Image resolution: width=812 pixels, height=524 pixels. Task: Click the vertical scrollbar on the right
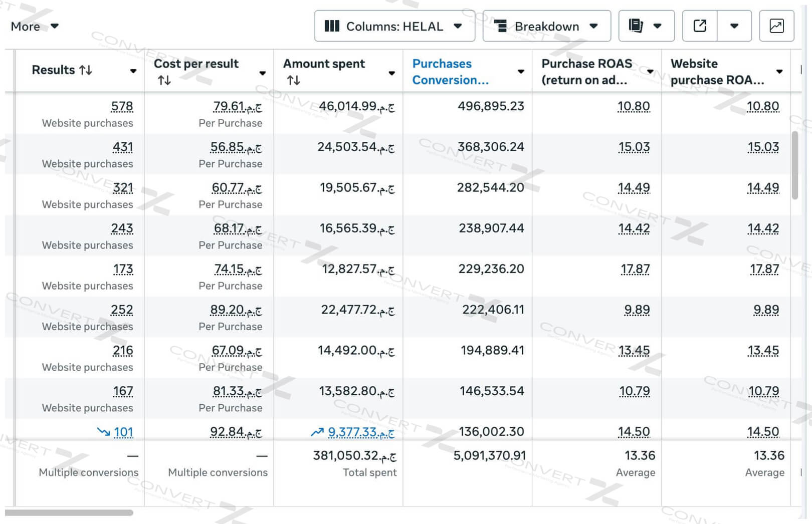pyautogui.click(x=794, y=165)
